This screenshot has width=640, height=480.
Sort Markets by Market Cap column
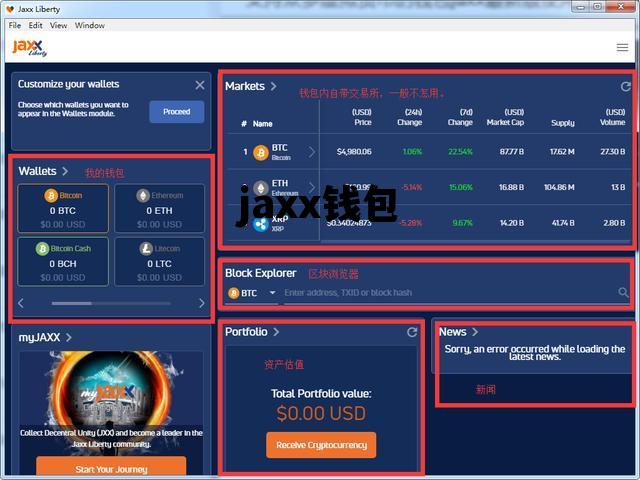click(505, 117)
